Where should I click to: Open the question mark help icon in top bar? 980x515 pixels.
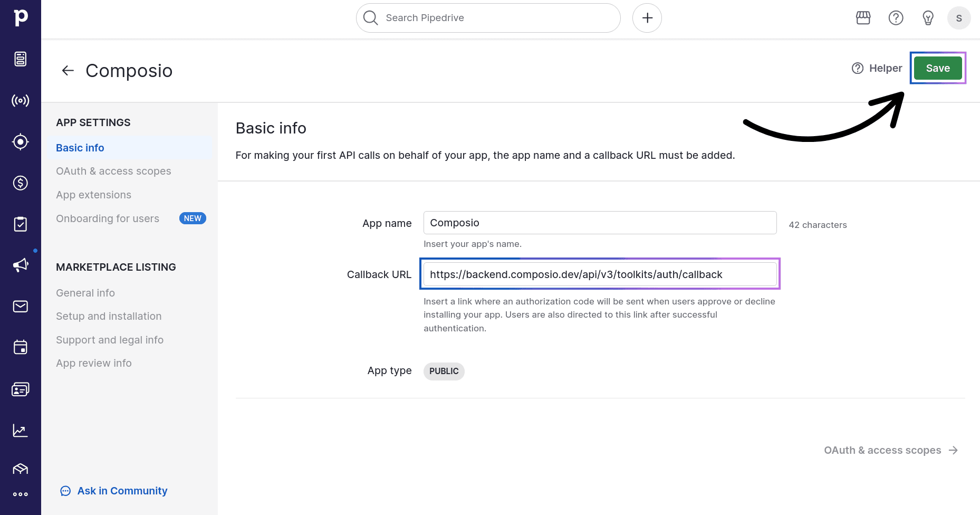pyautogui.click(x=896, y=18)
